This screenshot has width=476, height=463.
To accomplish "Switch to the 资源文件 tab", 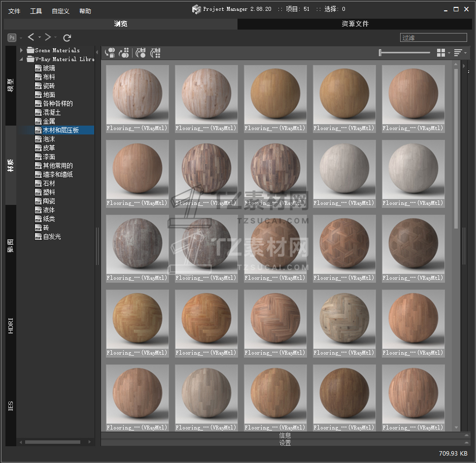I will 355,24.
